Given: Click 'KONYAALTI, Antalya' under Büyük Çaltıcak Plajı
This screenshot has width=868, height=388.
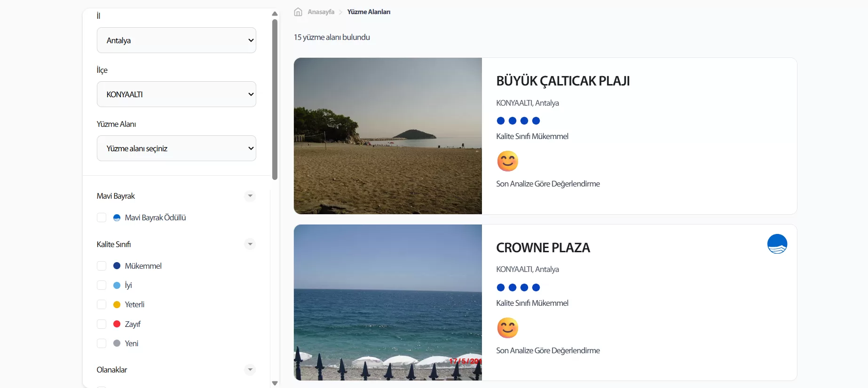Looking at the screenshot, I should tap(528, 103).
